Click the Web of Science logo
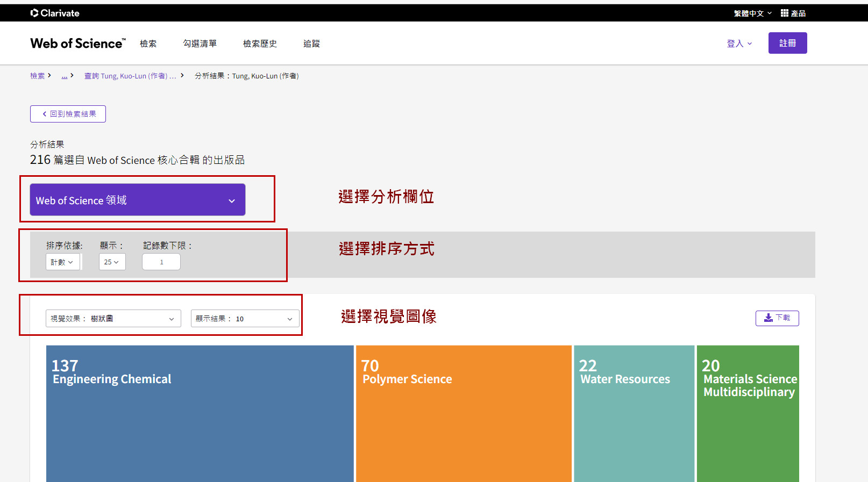 coord(78,44)
